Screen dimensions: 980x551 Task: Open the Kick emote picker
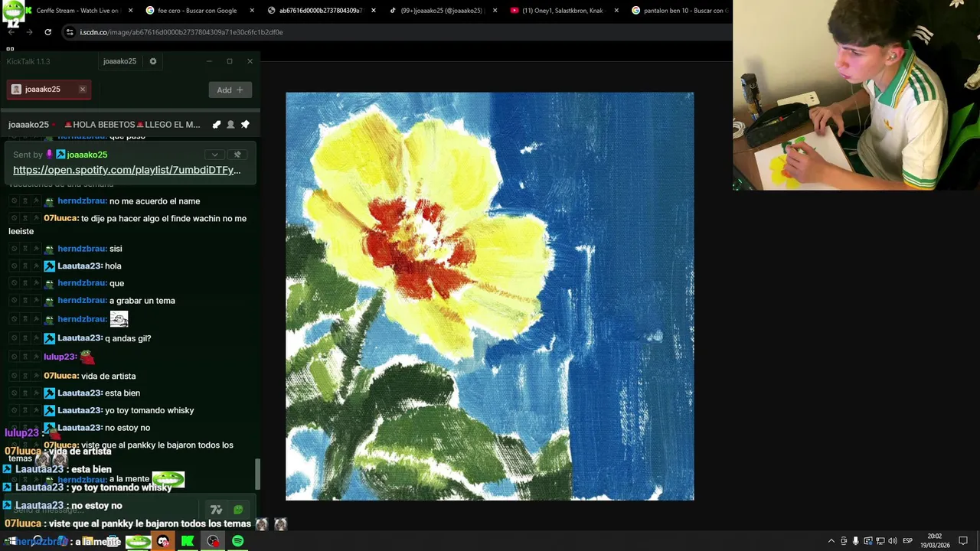tap(238, 510)
